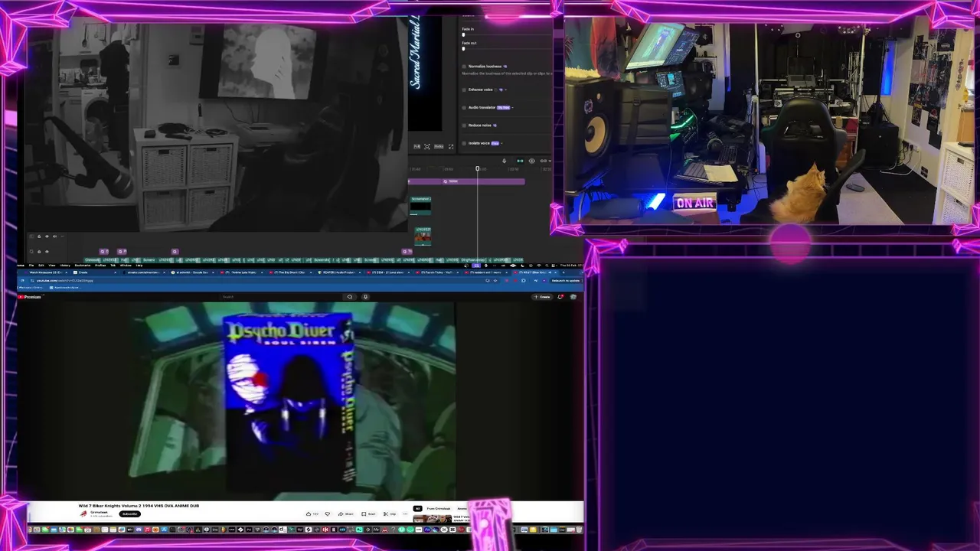The height and width of the screenshot is (551, 980).
Task: Open the suggested Wild 7 video thumbnail
Action: (433, 519)
